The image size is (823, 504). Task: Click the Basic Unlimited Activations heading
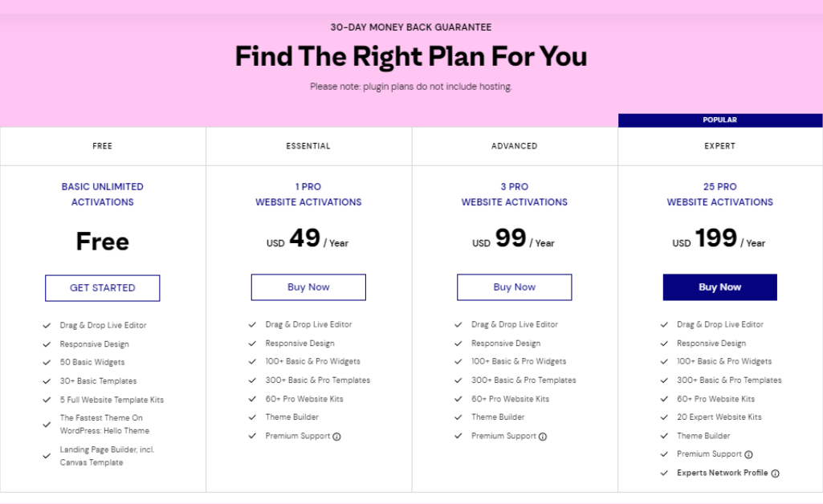[x=102, y=194]
